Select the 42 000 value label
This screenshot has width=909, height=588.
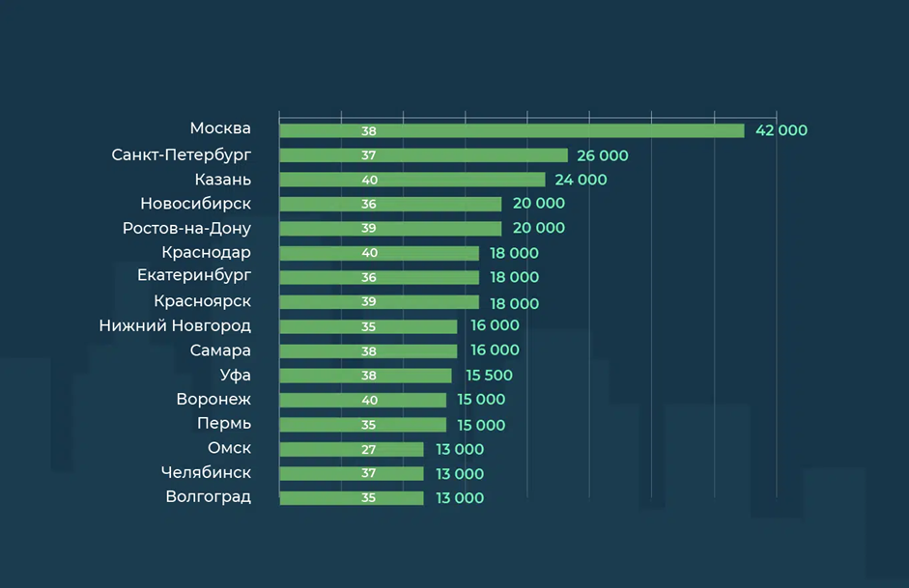pyautogui.click(x=781, y=130)
